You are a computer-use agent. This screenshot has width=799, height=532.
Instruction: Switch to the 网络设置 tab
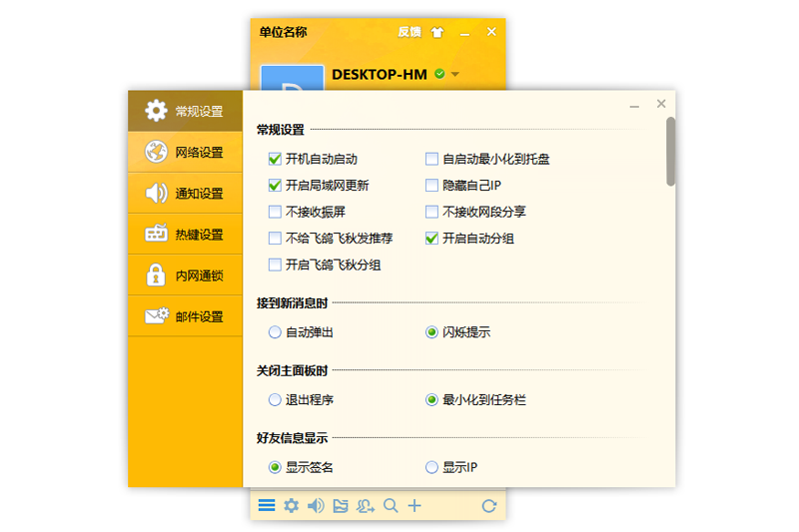185,153
